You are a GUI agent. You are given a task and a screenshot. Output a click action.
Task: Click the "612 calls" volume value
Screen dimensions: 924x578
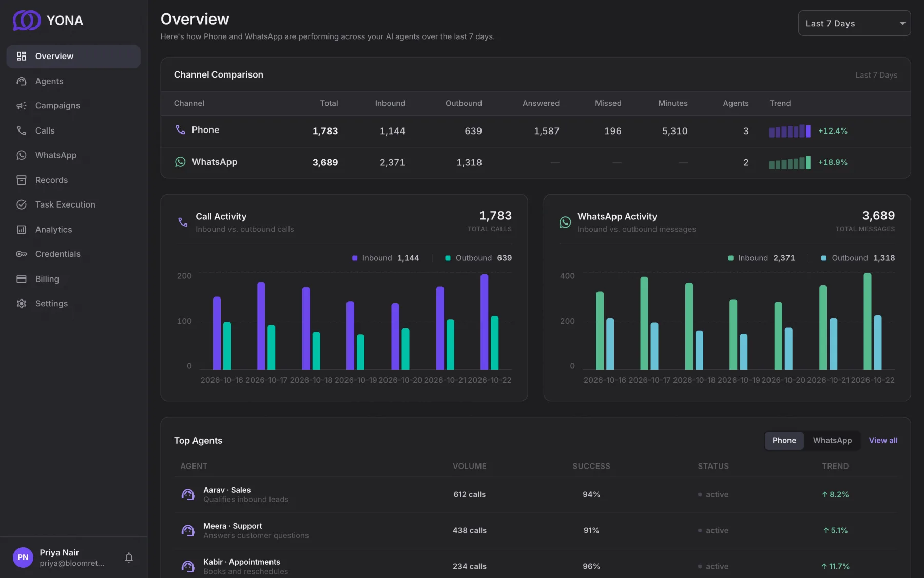point(469,494)
